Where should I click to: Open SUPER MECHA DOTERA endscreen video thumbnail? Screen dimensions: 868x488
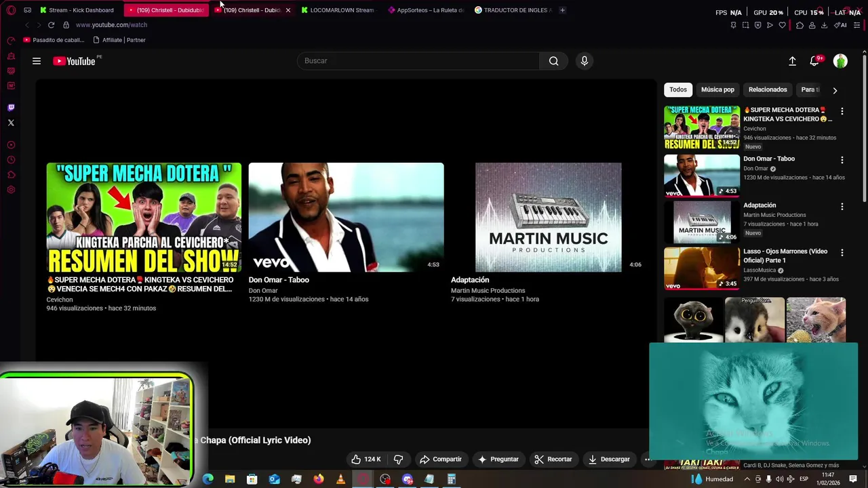click(144, 217)
